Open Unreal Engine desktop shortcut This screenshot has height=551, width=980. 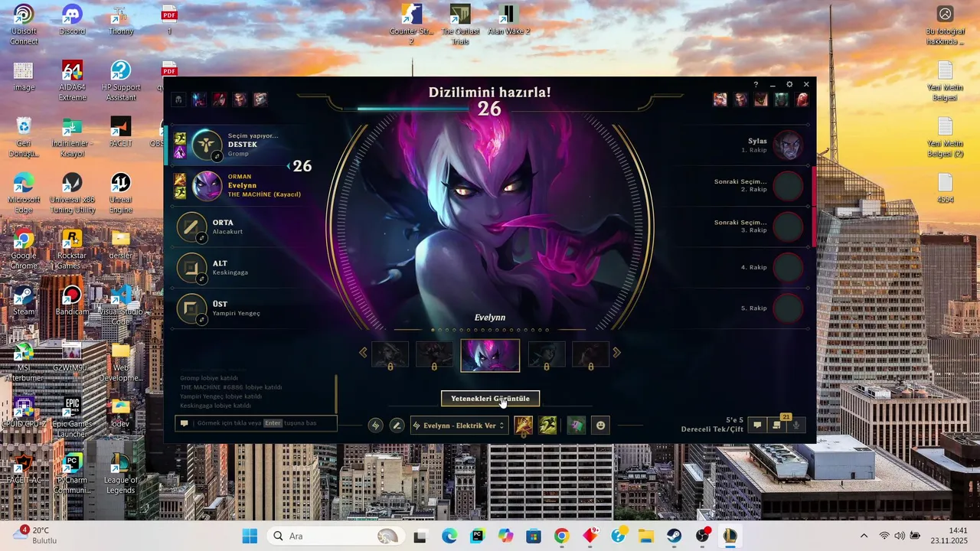click(x=121, y=193)
